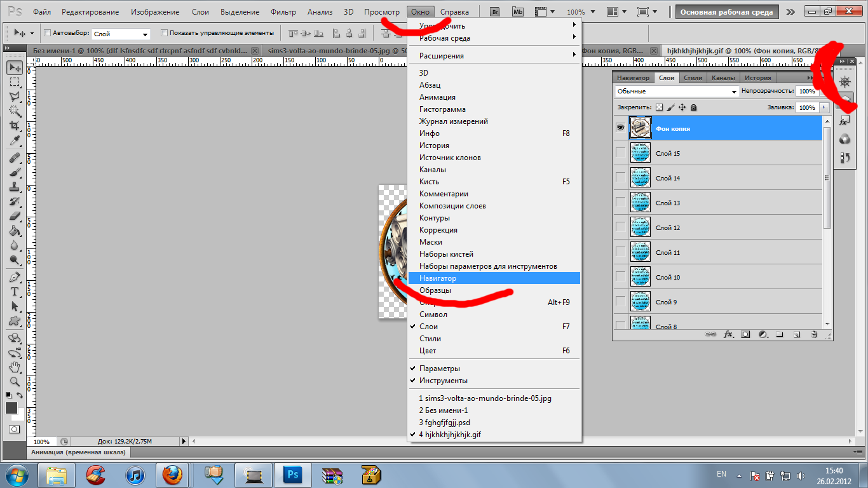Open the Автовыбор Слой dropdown
Image resolution: width=868 pixels, height=488 pixels.
coord(121,34)
